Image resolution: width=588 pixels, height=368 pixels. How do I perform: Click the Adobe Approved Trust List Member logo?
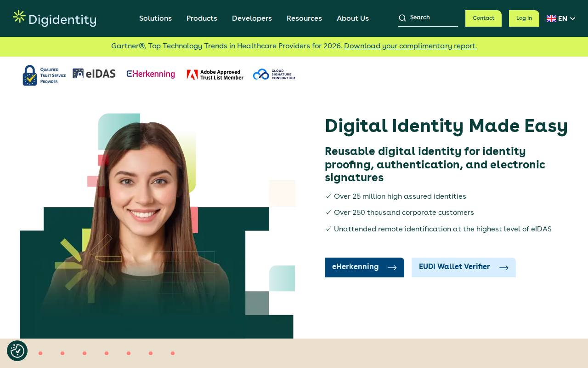click(x=215, y=75)
